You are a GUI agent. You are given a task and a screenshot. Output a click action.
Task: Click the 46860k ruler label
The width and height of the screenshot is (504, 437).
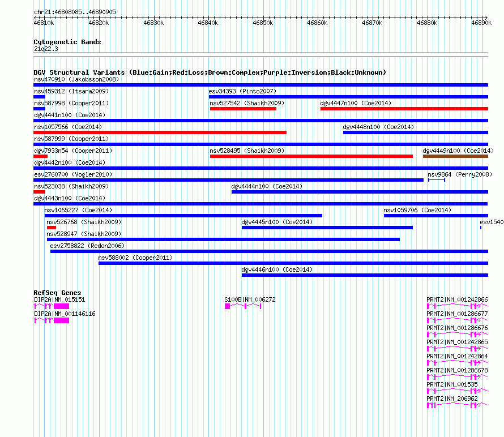click(x=317, y=23)
